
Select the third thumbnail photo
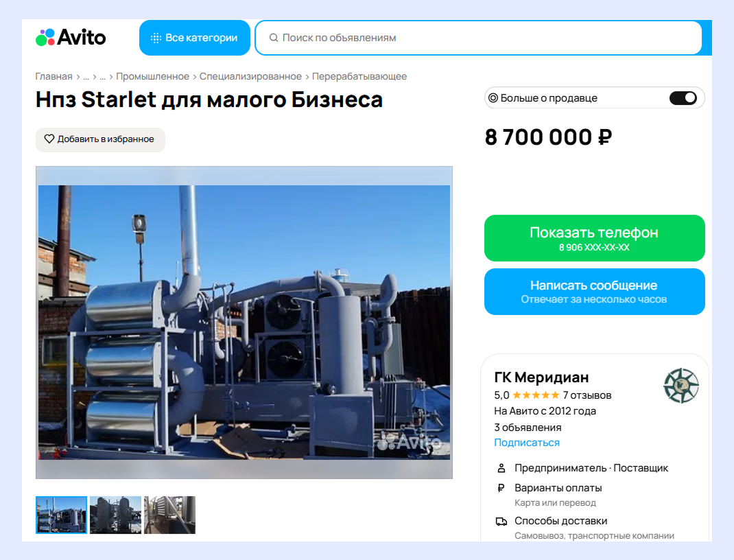pos(169,515)
